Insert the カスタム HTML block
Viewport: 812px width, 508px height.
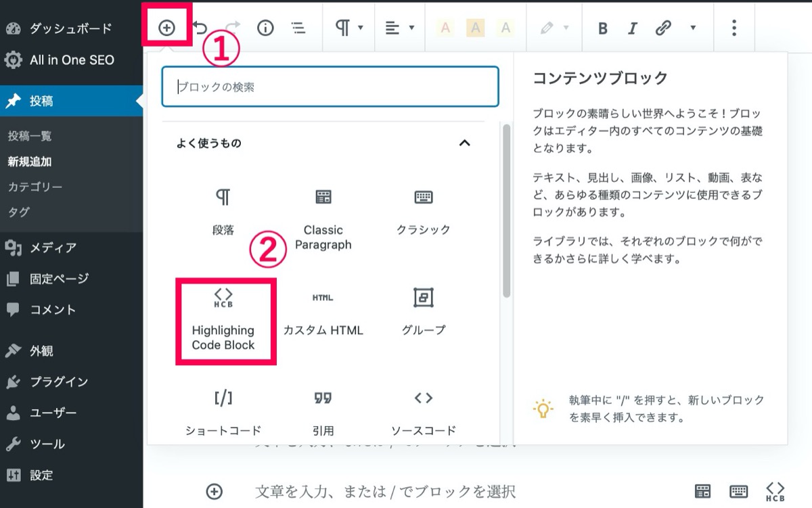click(323, 314)
